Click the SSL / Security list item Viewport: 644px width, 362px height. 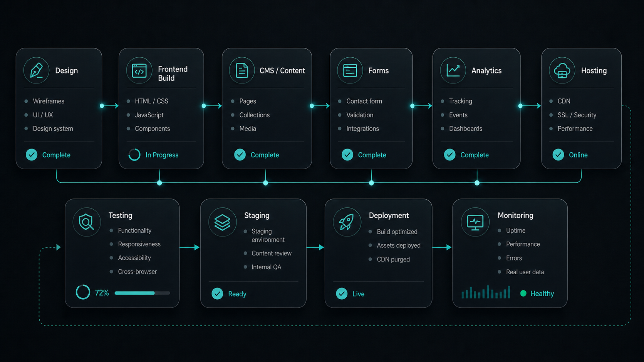tap(577, 115)
